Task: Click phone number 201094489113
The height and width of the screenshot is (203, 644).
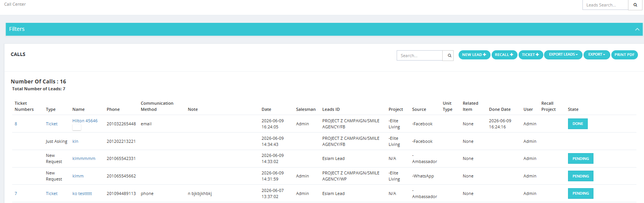Action: pos(121,193)
